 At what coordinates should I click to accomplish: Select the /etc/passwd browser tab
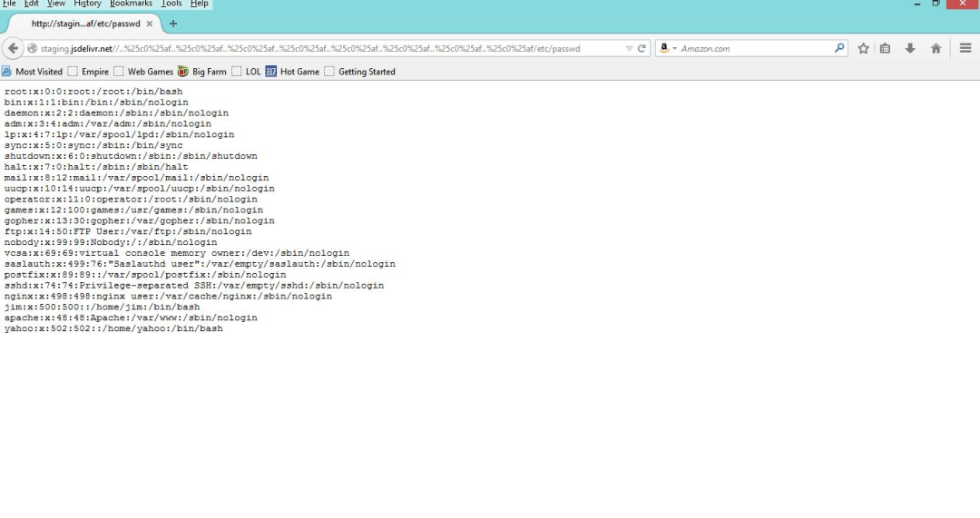click(x=85, y=24)
